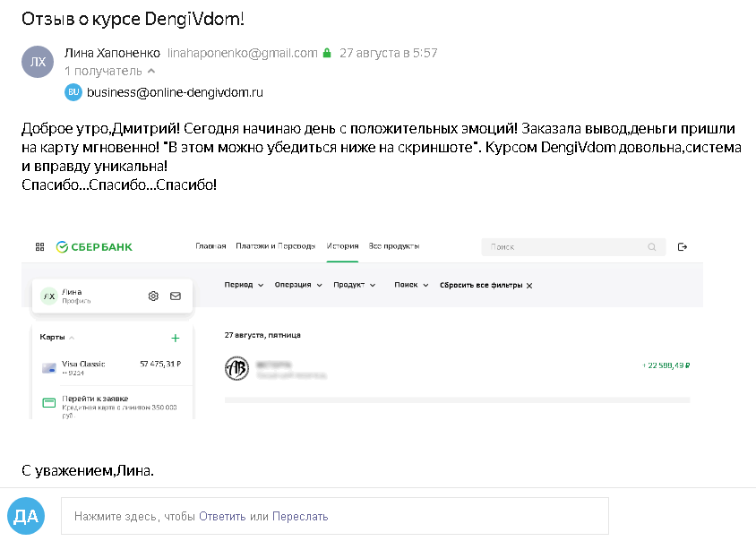The height and width of the screenshot is (541, 756).
Task: Expand the Операция filter dropdown
Action: [x=298, y=285]
